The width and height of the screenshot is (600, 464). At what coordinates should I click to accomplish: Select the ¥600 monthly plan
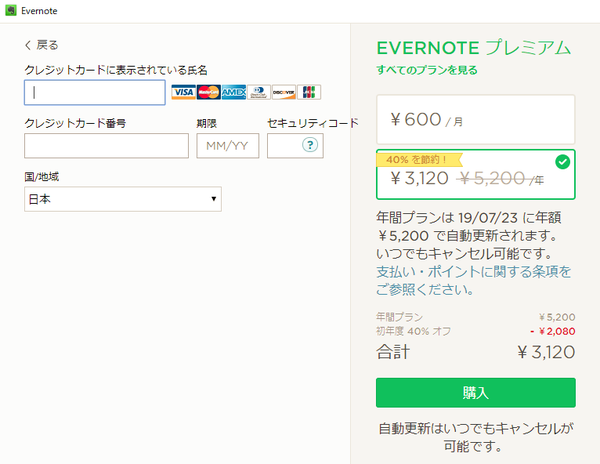pos(476,119)
